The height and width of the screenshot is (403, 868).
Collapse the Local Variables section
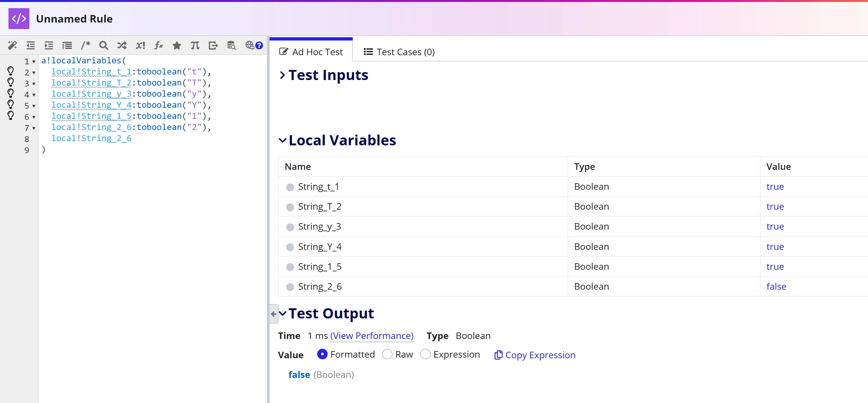(x=282, y=140)
